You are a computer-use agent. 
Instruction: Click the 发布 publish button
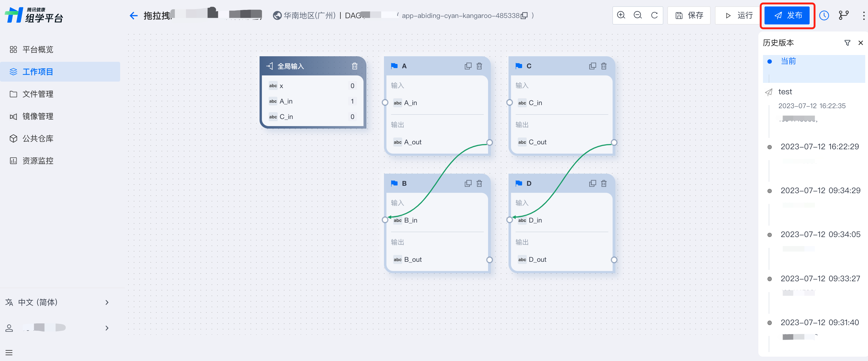[787, 15]
